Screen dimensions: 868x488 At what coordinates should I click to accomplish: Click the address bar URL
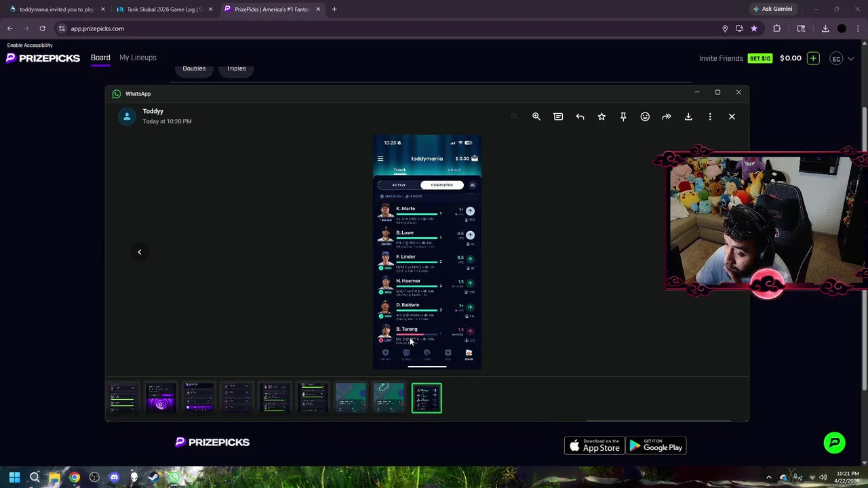[x=97, y=28]
